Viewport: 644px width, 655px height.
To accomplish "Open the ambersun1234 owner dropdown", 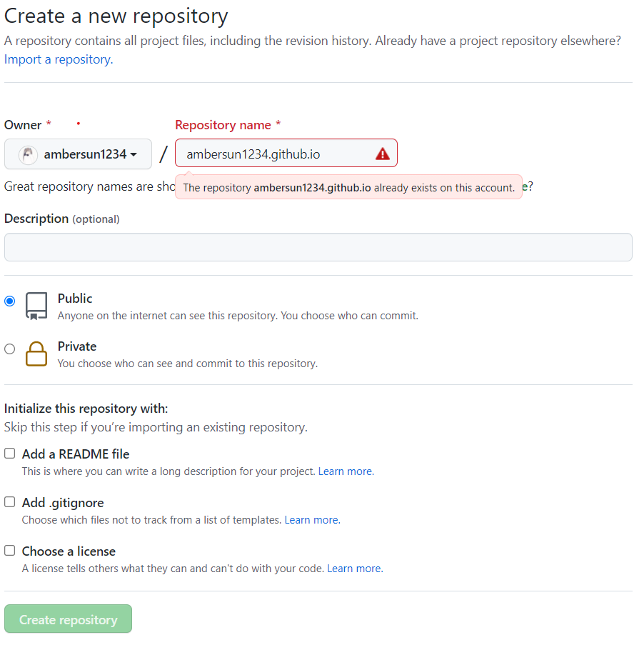I will tap(79, 154).
